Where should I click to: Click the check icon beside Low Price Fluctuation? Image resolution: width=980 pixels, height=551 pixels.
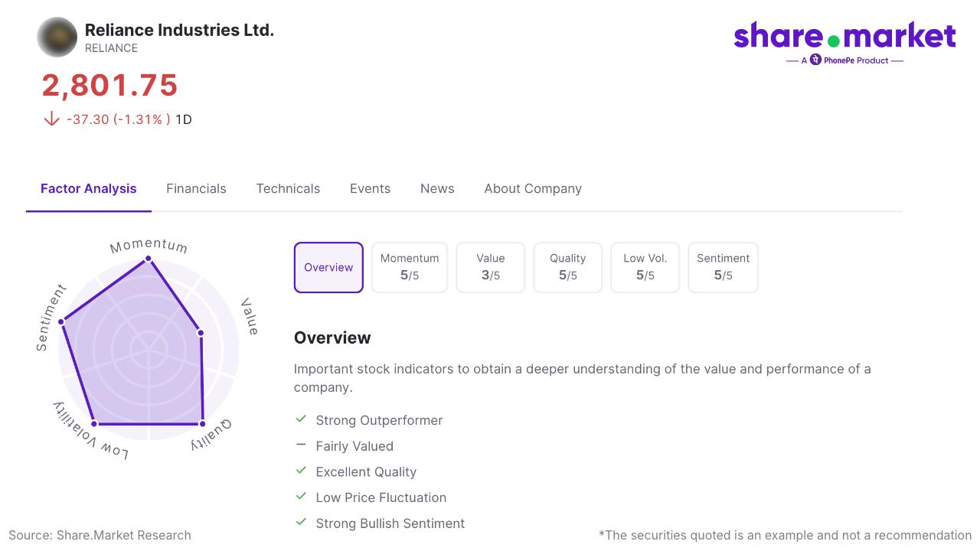click(301, 497)
